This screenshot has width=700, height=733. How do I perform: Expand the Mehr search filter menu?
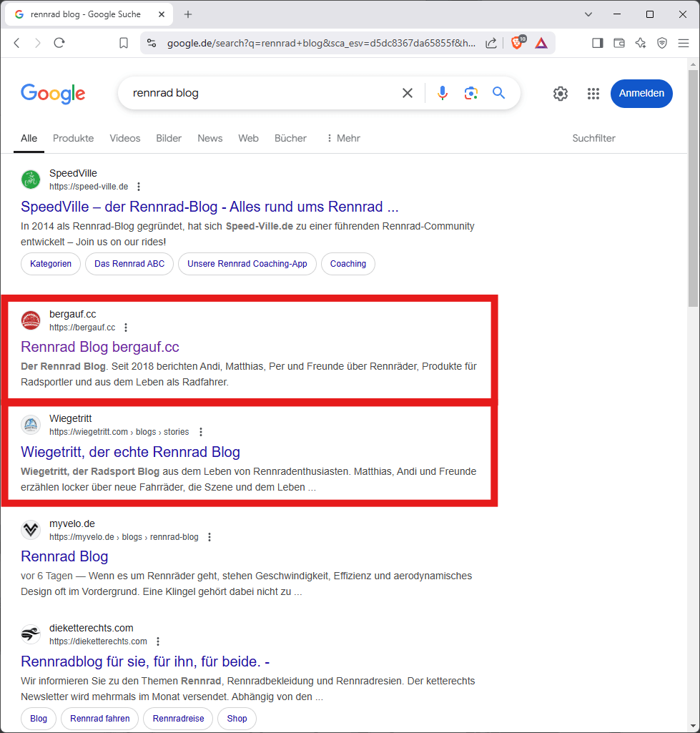coord(342,138)
